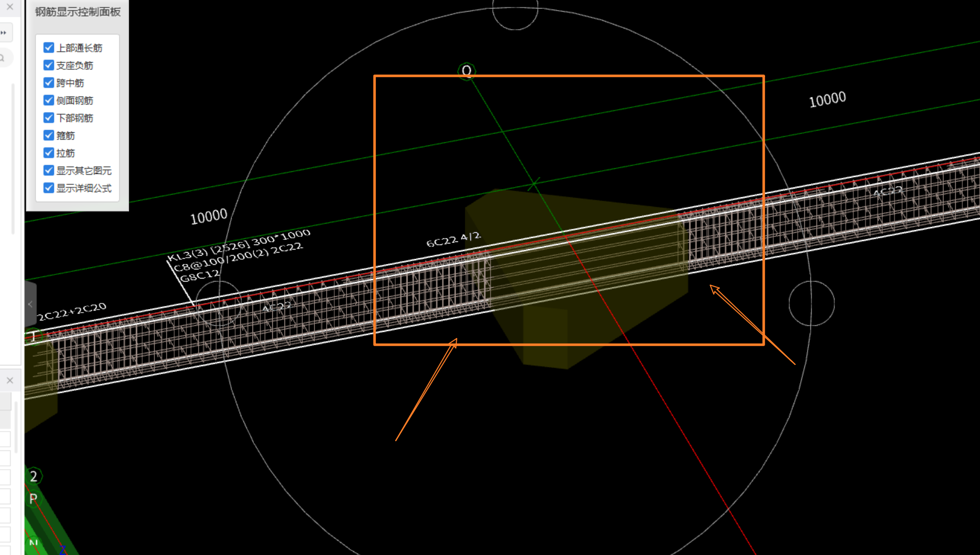Click the left 10000 dimension label
Screen dimensions: 980x555
click(x=209, y=217)
